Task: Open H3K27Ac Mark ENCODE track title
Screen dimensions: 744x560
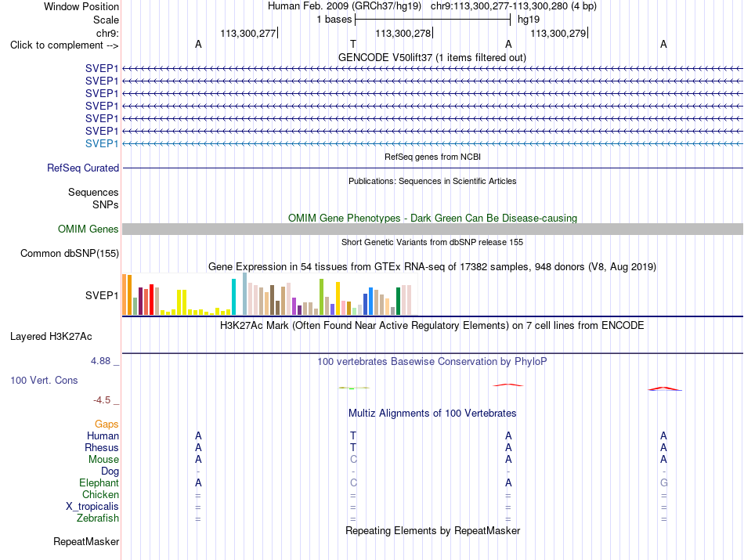Action: 432,326
